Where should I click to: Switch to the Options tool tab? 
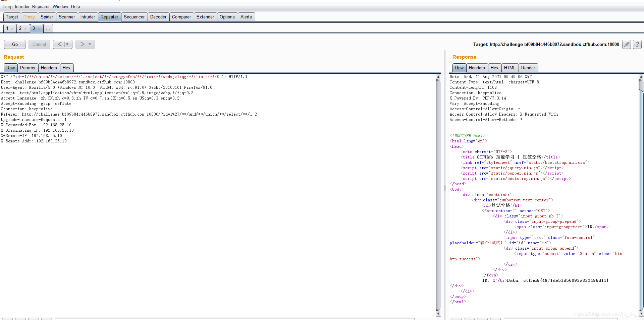pyautogui.click(x=227, y=17)
